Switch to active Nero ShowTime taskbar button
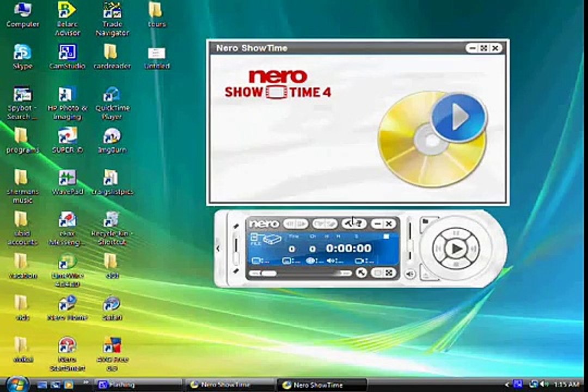The width and height of the screenshot is (588, 392). [322, 384]
